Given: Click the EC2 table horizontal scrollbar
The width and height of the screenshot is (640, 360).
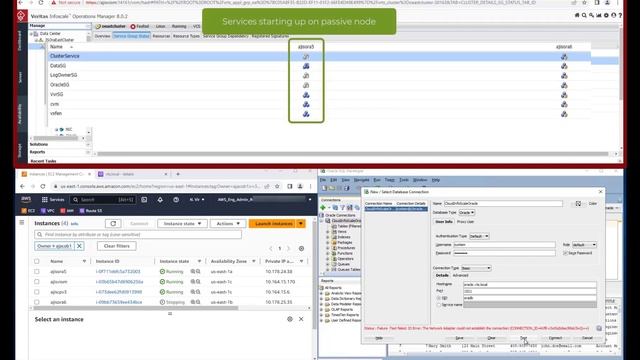Looking at the screenshot, I should tap(136, 308).
